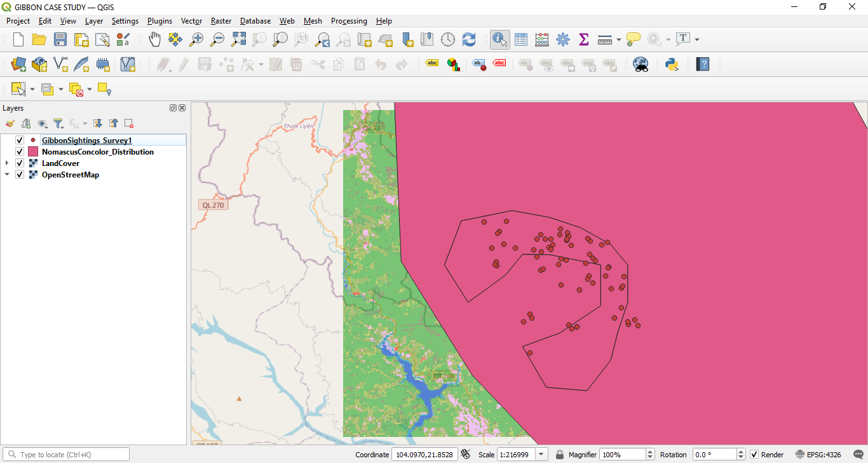Open the Processing menu

click(349, 21)
